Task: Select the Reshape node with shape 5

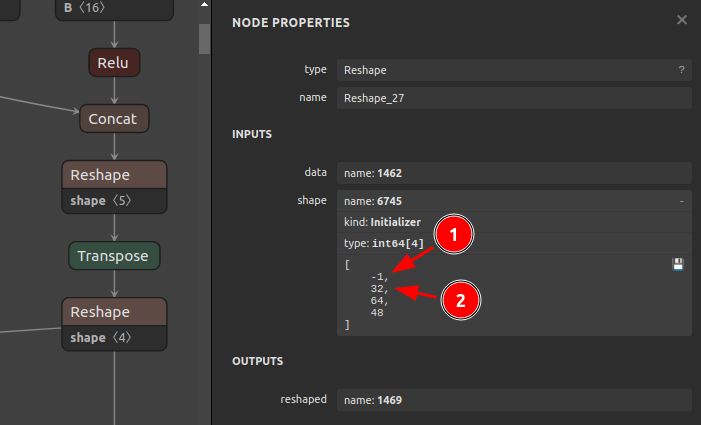Action: point(114,175)
